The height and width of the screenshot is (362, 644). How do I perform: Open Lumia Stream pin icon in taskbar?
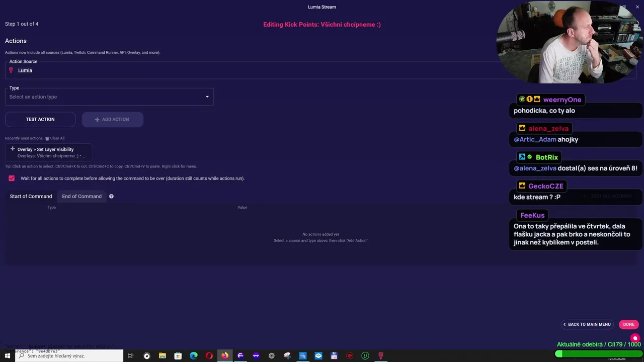tap(380, 355)
